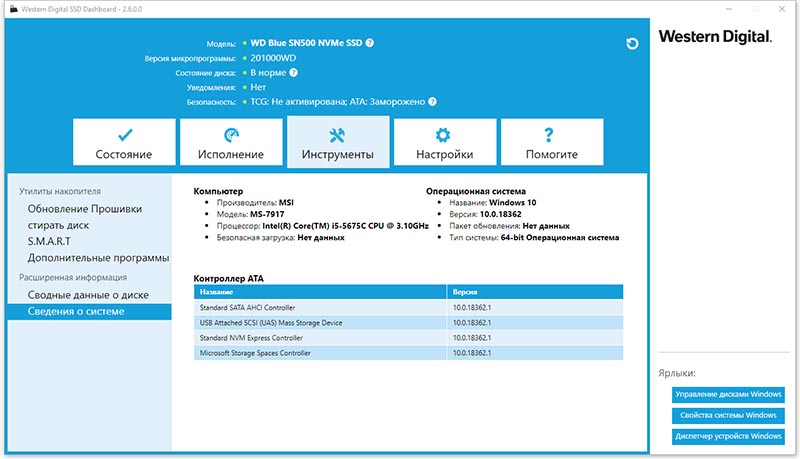Select 'Microsoft Storage Spaces Controller' row
800x459 pixels.
[x=408, y=353]
